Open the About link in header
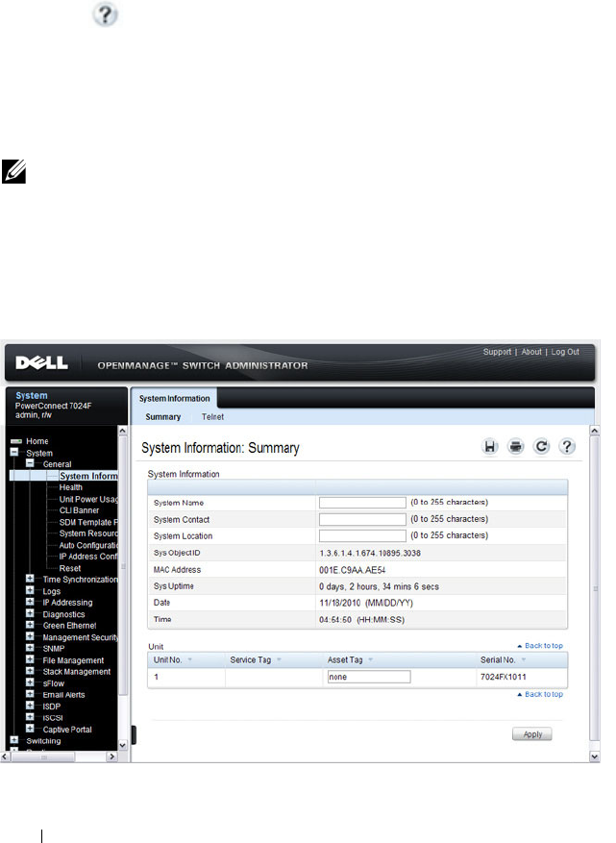 531,352
